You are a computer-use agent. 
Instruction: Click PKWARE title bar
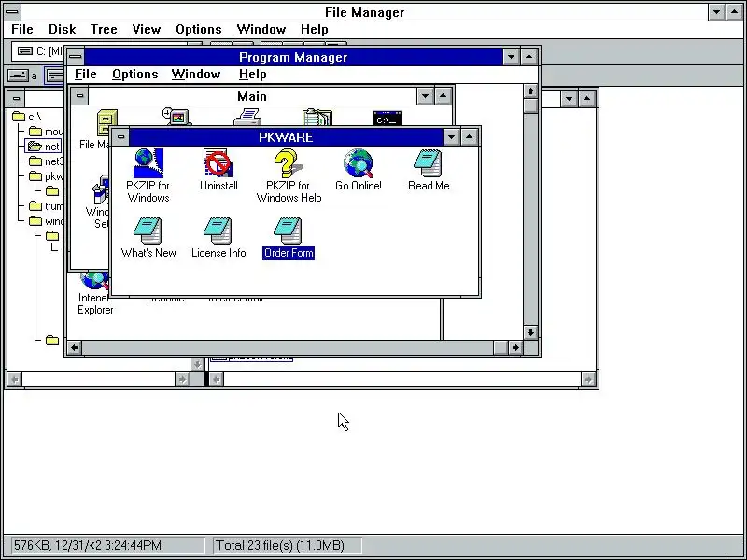click(x=286, y=137)
